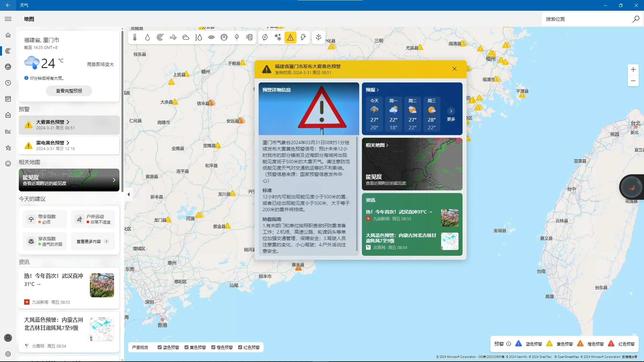Screen dimensions: 644x362
Task: Click the left panel vertical scrollbar
Action: pyautogui.click(x=122, y=111)
